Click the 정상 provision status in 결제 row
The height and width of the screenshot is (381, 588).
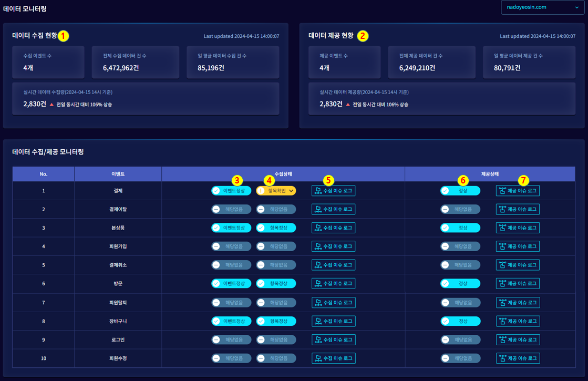(x=460, y=191)
